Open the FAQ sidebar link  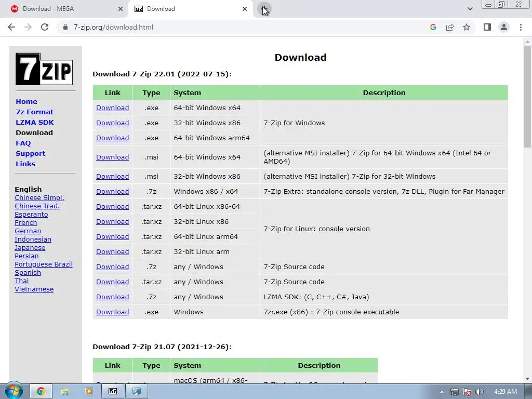click(x=23, y=143)
